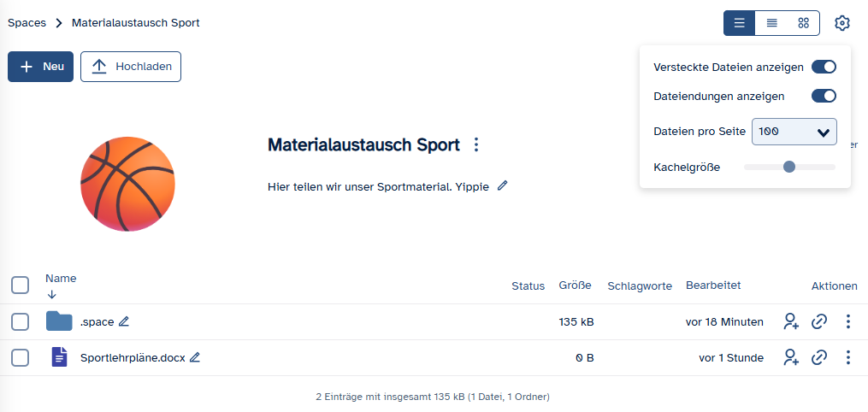Open the settings gear icon
This screenshot has height=412, width=868.
[842, 23]
